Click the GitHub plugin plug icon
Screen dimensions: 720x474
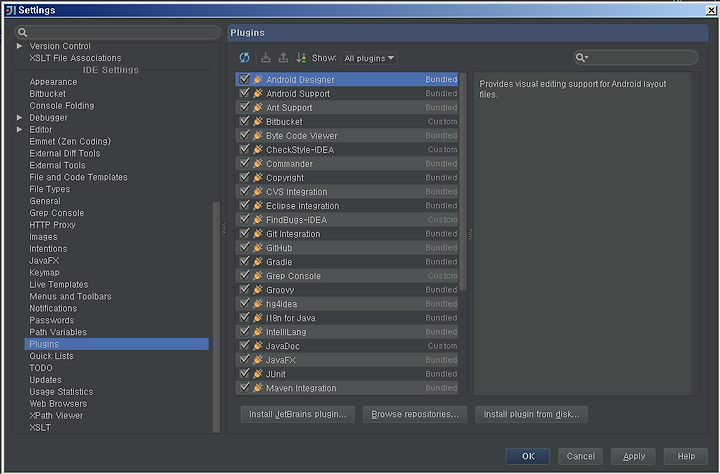(258, 248)
